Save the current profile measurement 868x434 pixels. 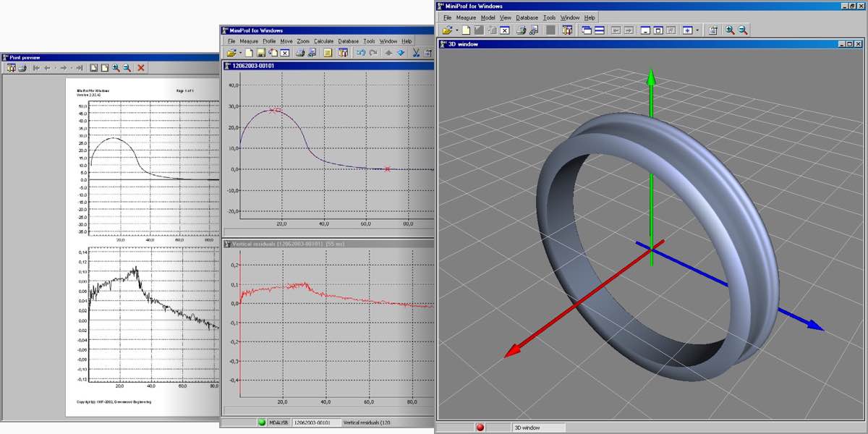(260, 53)
